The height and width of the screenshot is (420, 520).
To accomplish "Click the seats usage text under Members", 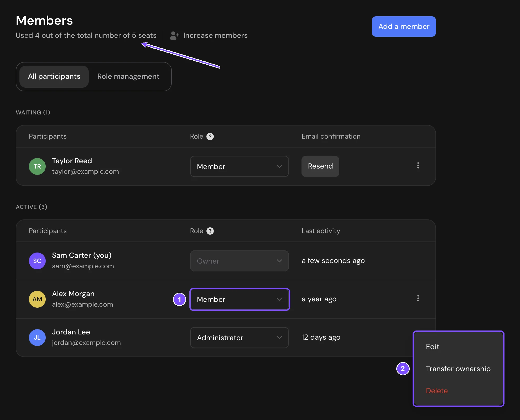I will pos(86,35).
